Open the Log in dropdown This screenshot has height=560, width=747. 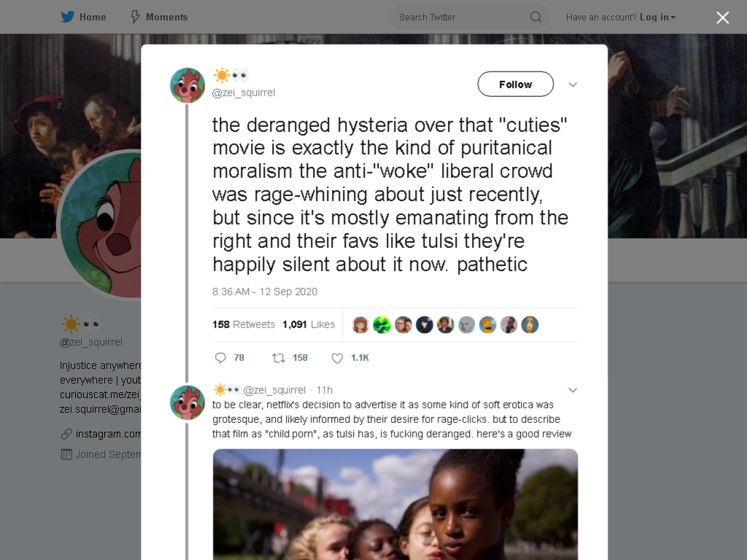tap(657, 17)
